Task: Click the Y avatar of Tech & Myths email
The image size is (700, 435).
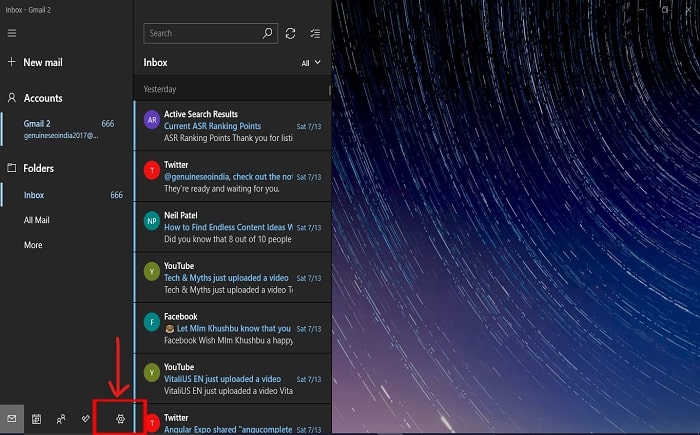Action: (152, 272)
